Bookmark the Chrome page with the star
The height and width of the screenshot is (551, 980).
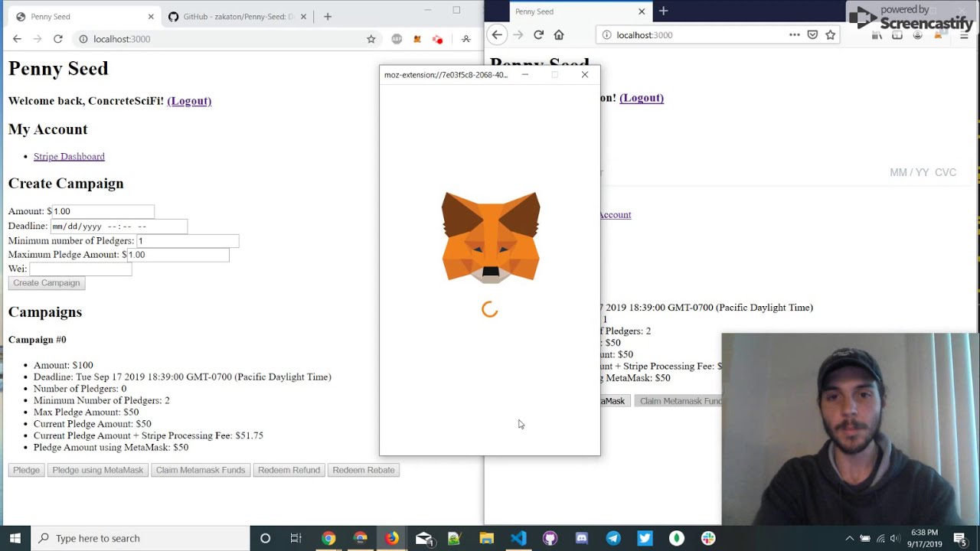tap(371, 39)
